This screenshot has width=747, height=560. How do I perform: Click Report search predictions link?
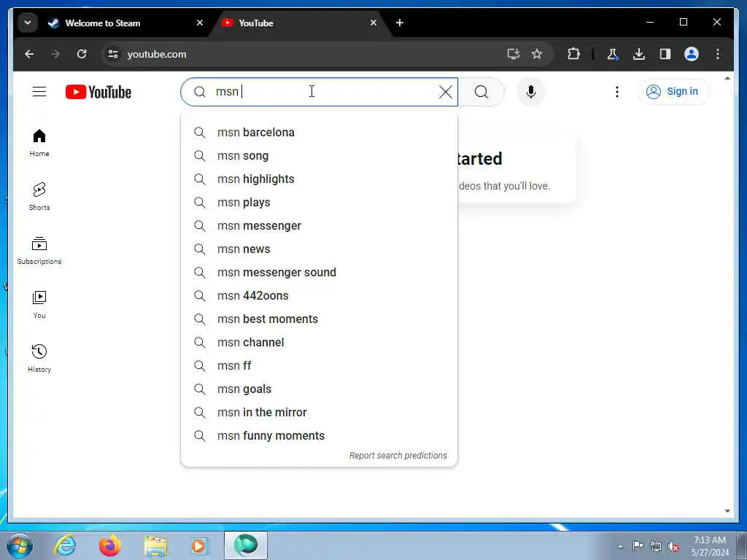pos(398,456)
